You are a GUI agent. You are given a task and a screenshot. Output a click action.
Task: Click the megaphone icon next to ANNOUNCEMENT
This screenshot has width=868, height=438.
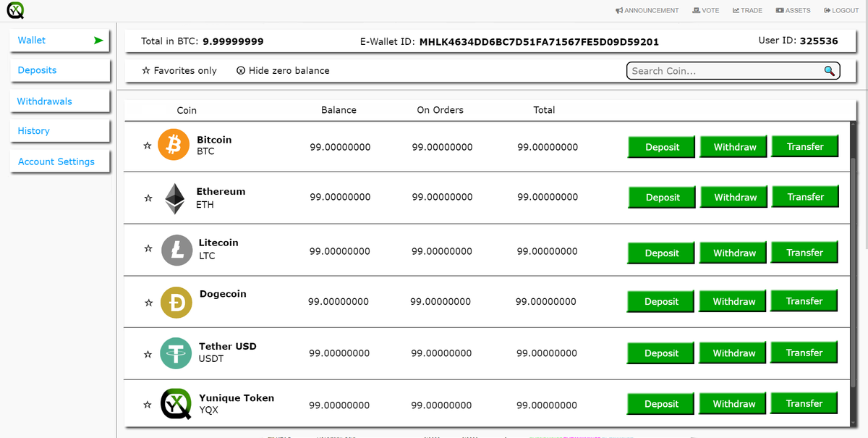619,9
